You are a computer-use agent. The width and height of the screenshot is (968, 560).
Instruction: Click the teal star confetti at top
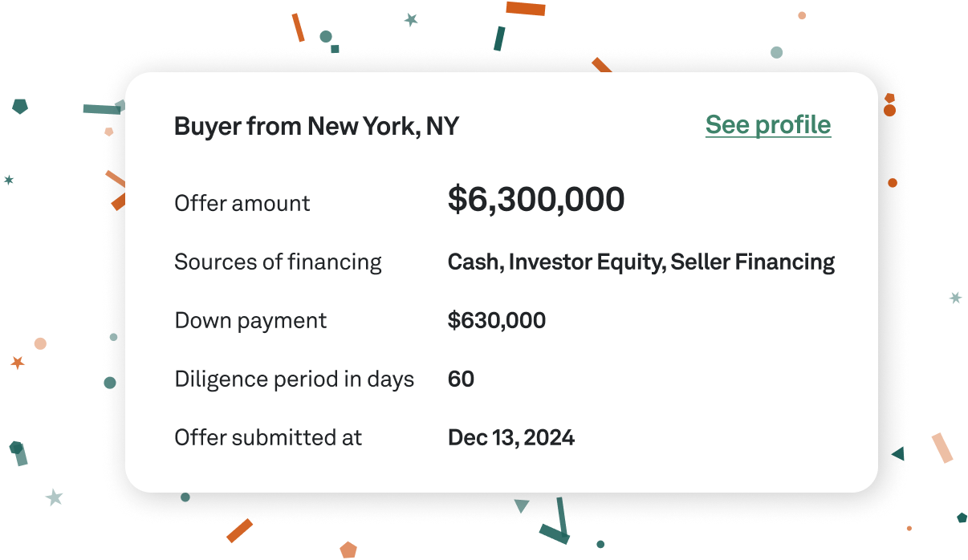tap(411, 20)
